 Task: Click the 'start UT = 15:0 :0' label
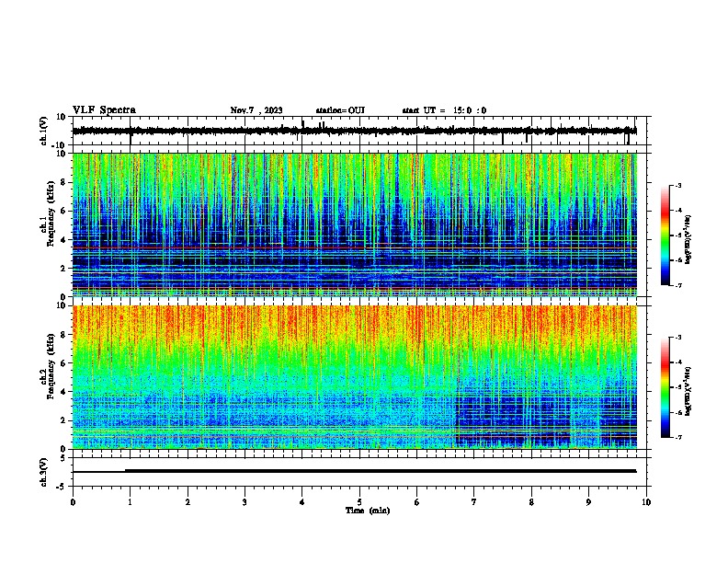444,110
